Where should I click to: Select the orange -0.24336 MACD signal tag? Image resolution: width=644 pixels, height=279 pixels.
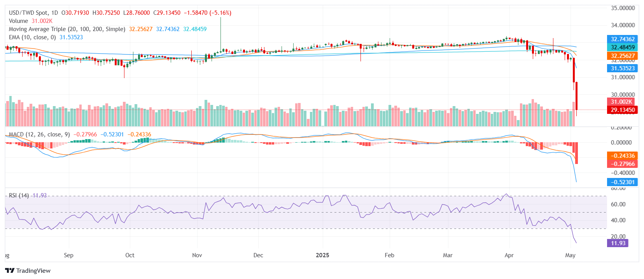(x=622, y=156)
